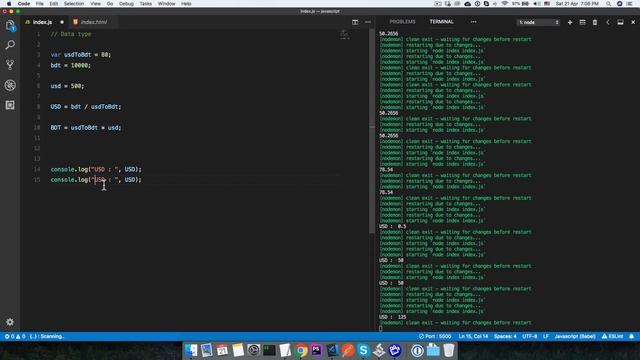Click the 'Scanning..' status bar item
Screen dimensions: 640x360
coord(47,336)
